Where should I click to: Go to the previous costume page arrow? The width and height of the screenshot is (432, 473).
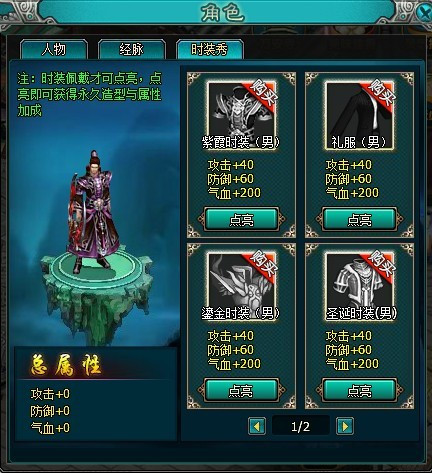257,426
